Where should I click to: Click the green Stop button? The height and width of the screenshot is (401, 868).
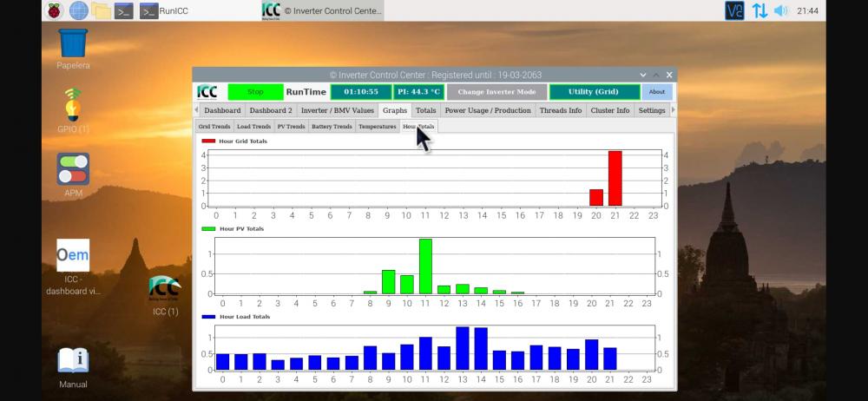tap(255, 92)
